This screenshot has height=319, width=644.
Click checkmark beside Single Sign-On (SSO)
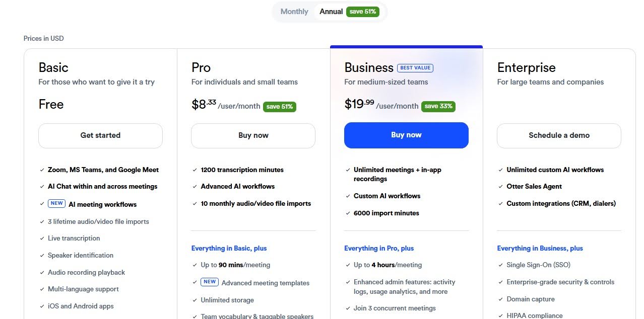tap(501, 265)
